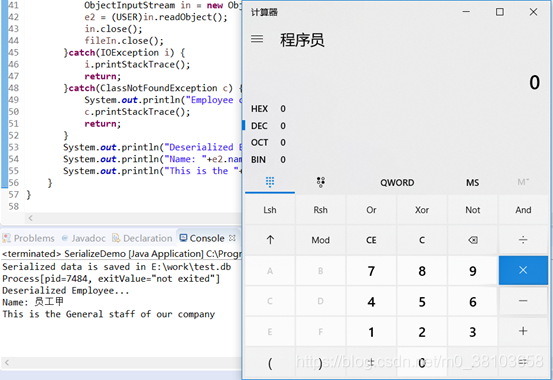Click the editor horizontal scrollbar left arrow
The image size is (553, 380).
[x=30, y=218]
